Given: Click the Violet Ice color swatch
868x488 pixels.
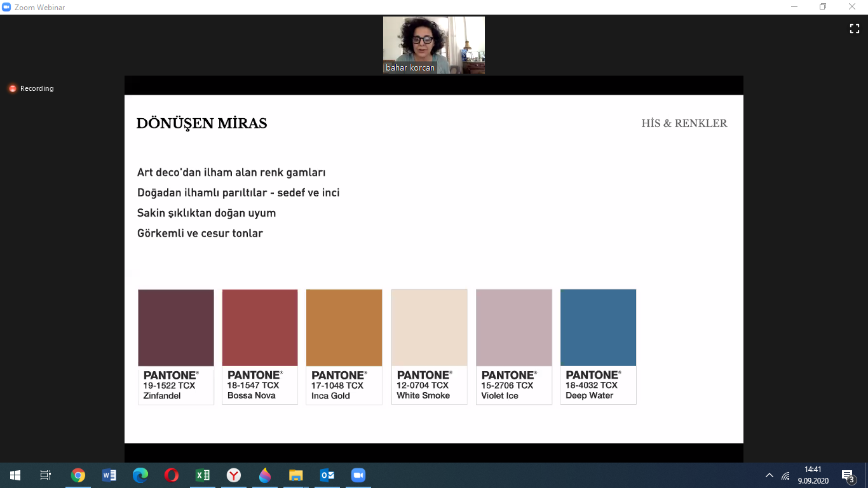Looking at the screenshot, I should (514, 328).
